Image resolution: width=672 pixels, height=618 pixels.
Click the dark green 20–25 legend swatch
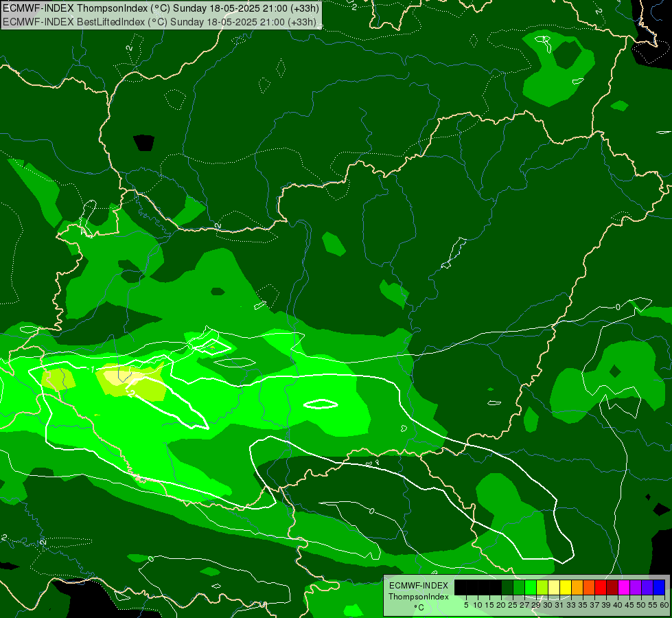point(507,587)
